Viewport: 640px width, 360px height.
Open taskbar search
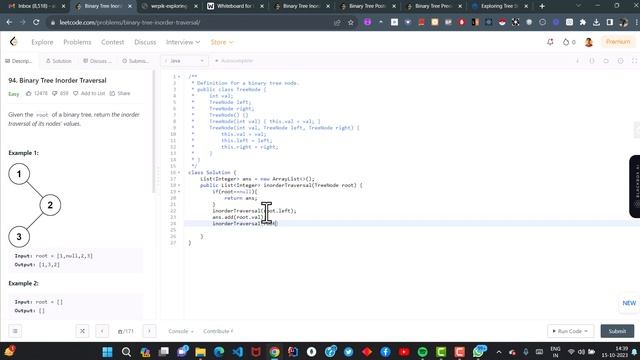tap(127, 352)
